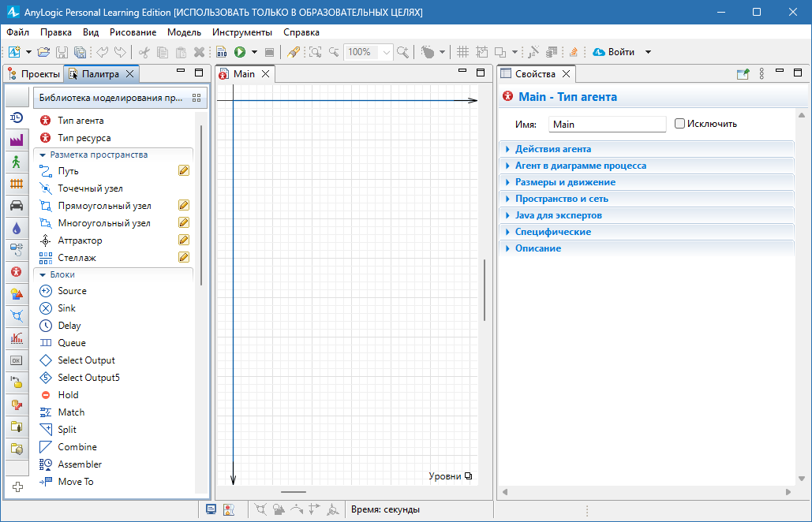Image resolution: width=812 pixels, height=522 pixels.
Task: Collapse the Разметка пространства group
Action: click(43, 155)
